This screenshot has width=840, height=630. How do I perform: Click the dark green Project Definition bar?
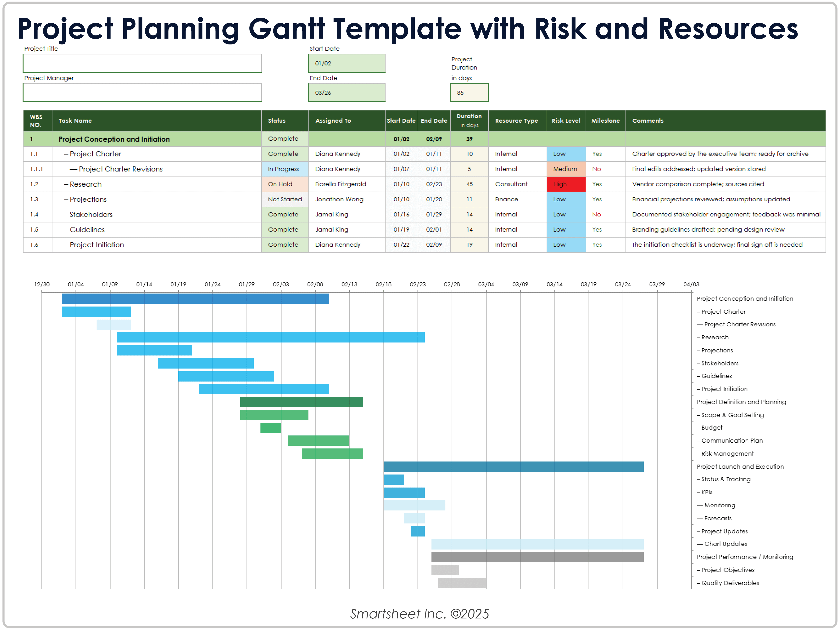[x=301, y=402]
